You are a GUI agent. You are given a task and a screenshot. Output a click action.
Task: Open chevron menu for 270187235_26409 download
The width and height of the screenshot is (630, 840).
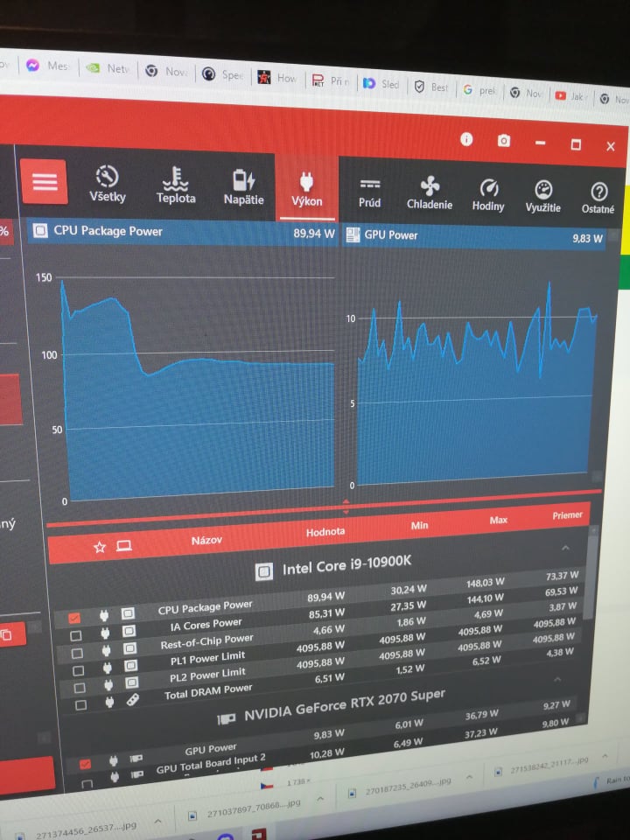click(x=470, y=777)
